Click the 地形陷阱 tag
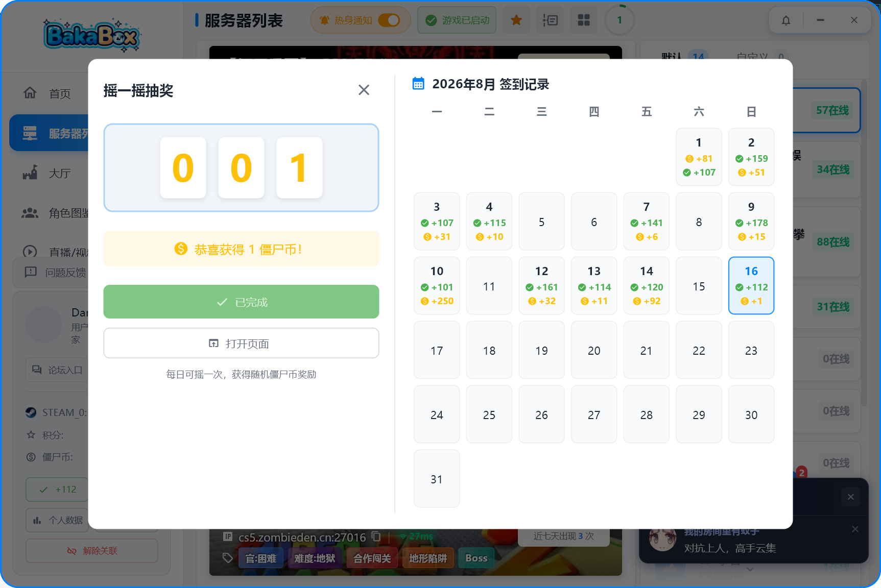 428,558
